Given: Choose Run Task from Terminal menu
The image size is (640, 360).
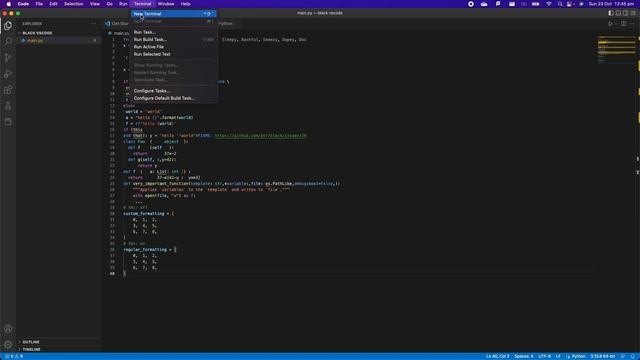Looking at the screenshot, I should [173, 32].
